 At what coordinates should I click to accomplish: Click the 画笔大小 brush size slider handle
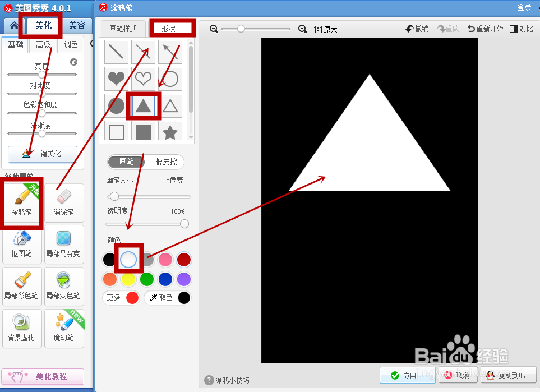point(114,196)
